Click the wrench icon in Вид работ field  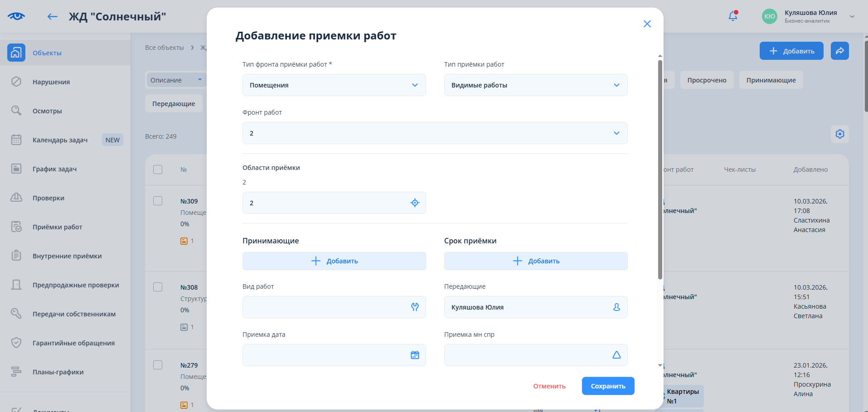tap(415, 307)
